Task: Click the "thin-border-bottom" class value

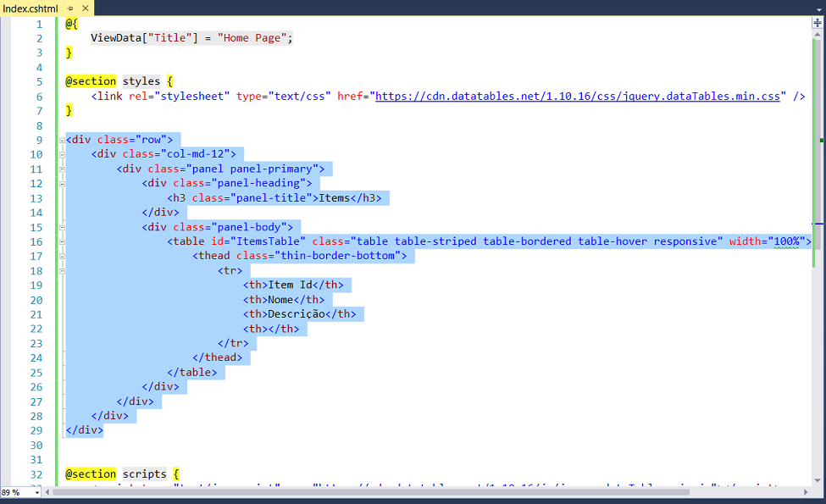Action: (x=338, y=256)
